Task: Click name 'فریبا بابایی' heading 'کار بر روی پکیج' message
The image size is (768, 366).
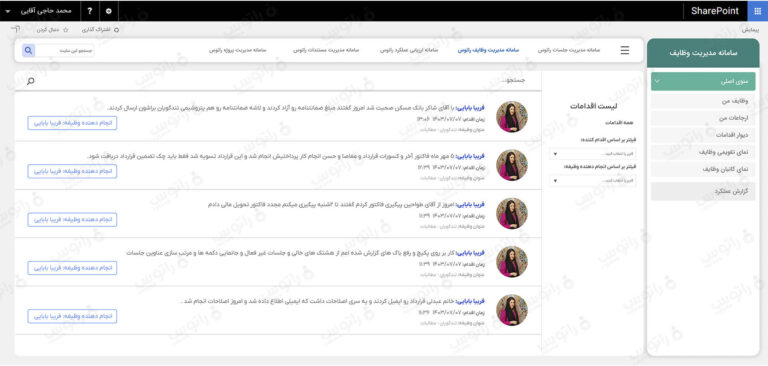Action: pyautogui.click(x=470, y=253)
